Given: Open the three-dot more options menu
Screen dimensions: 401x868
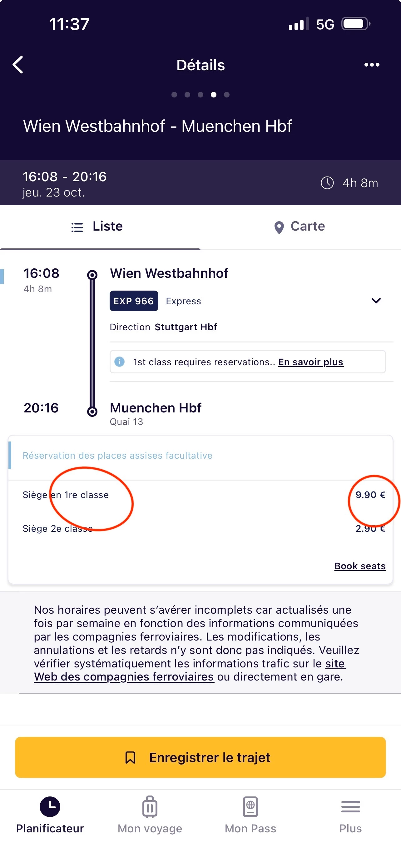Looking at the screenshot, I should (372, 65).
